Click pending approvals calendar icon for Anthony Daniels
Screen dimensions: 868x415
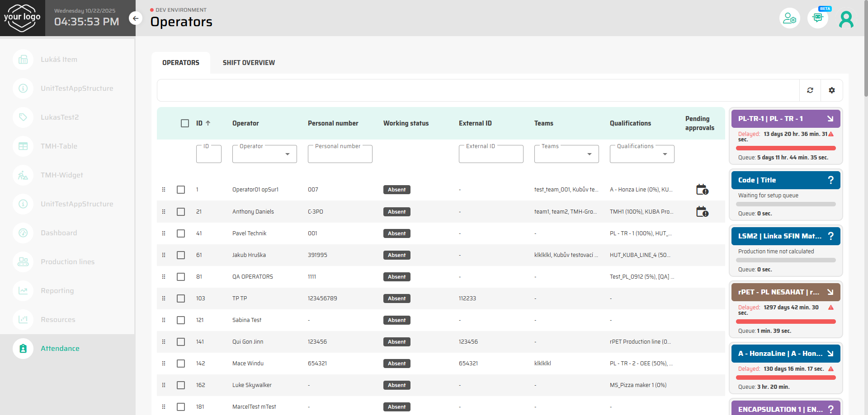tap(702, 212)
